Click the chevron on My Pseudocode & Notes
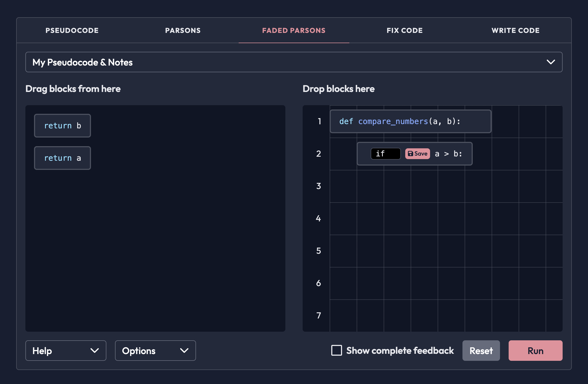 coord(551,62)
